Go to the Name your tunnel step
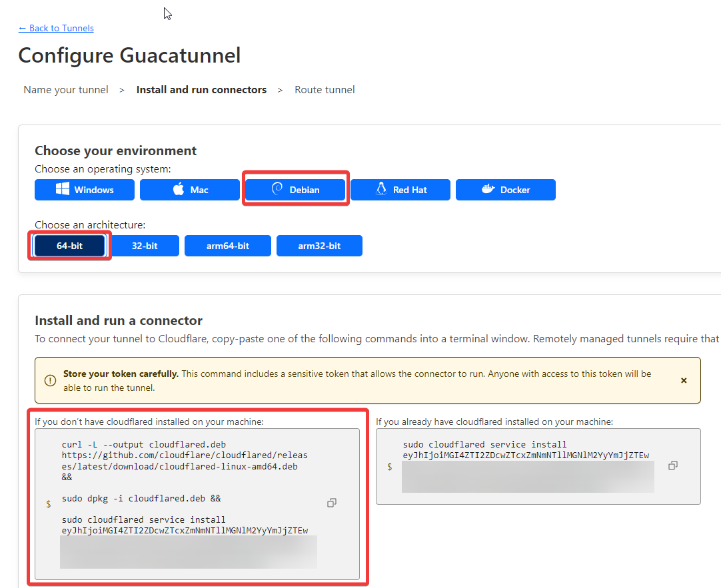 click(x=65, y=89)
